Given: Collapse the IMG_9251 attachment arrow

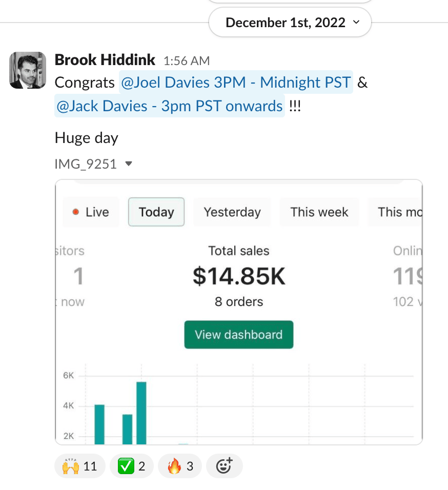Looking at the screenshot, I should point(129,164).
